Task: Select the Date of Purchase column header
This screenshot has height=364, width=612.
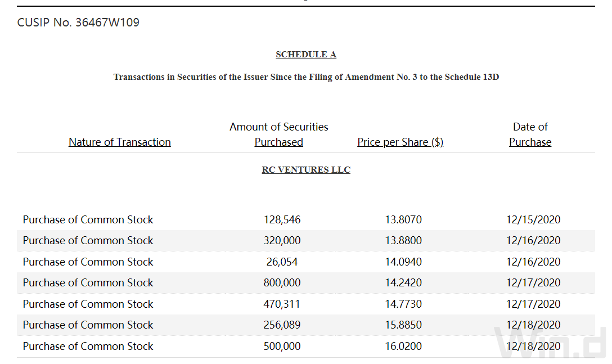Action: [x=530, y=134]
